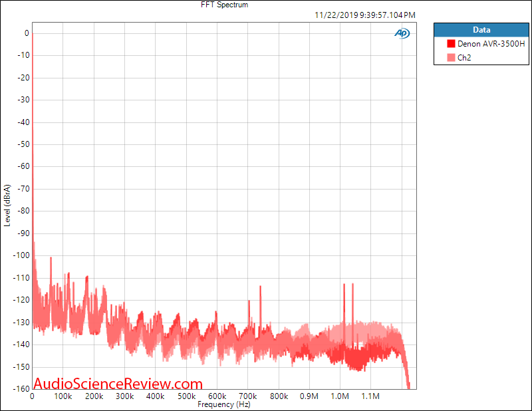The width and height of the screenshot is (532, 411).
Task: Click the "0.9M" frequency axis tick
Action: (x=309, y=396)
